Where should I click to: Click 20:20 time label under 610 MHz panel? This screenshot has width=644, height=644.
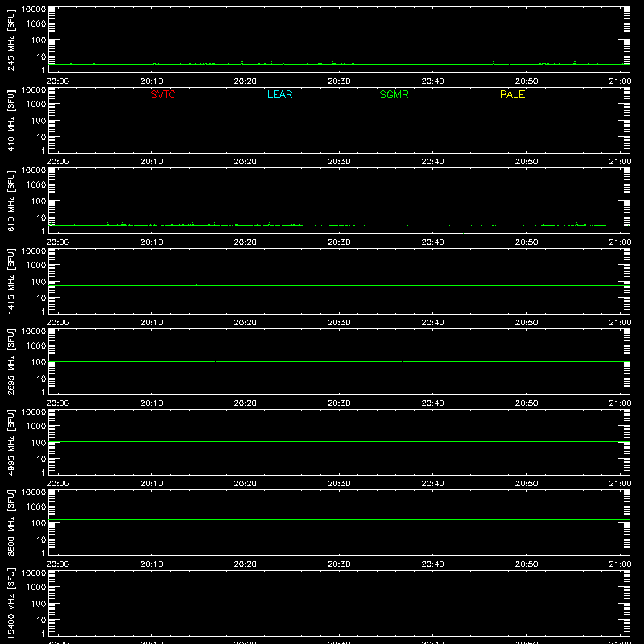pyautogui.click(x=246, y=242)
